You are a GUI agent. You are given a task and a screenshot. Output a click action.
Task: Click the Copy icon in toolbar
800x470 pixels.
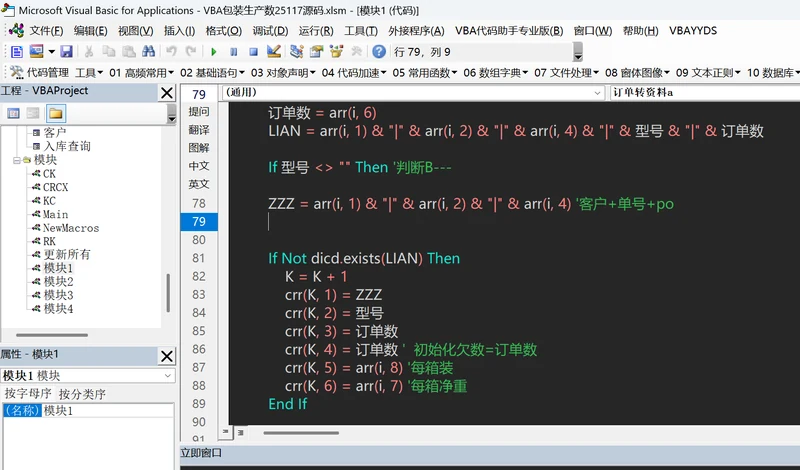tap(109, 52)
